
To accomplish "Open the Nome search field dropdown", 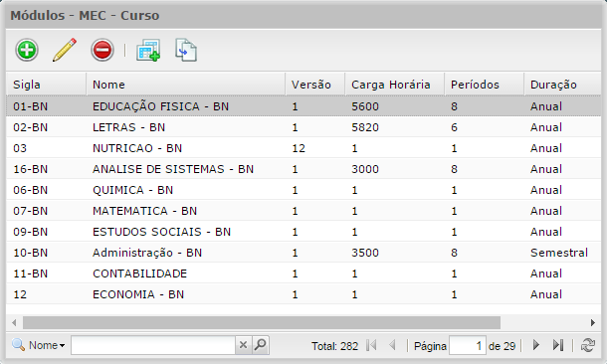I will pos(38,345).
